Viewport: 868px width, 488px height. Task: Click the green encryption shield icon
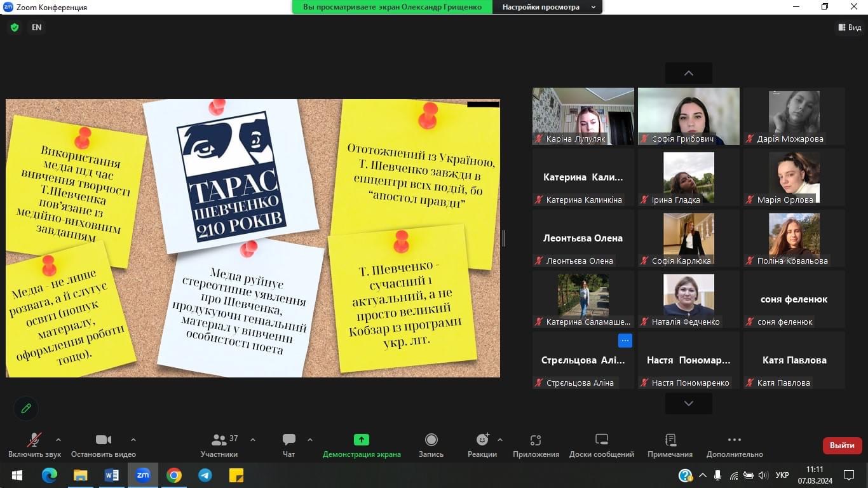(15, 27)
